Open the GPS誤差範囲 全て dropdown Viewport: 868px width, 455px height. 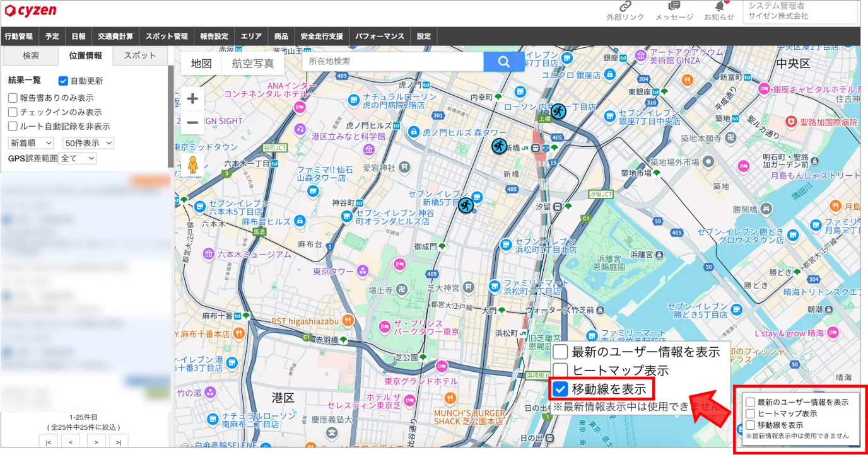77,158
